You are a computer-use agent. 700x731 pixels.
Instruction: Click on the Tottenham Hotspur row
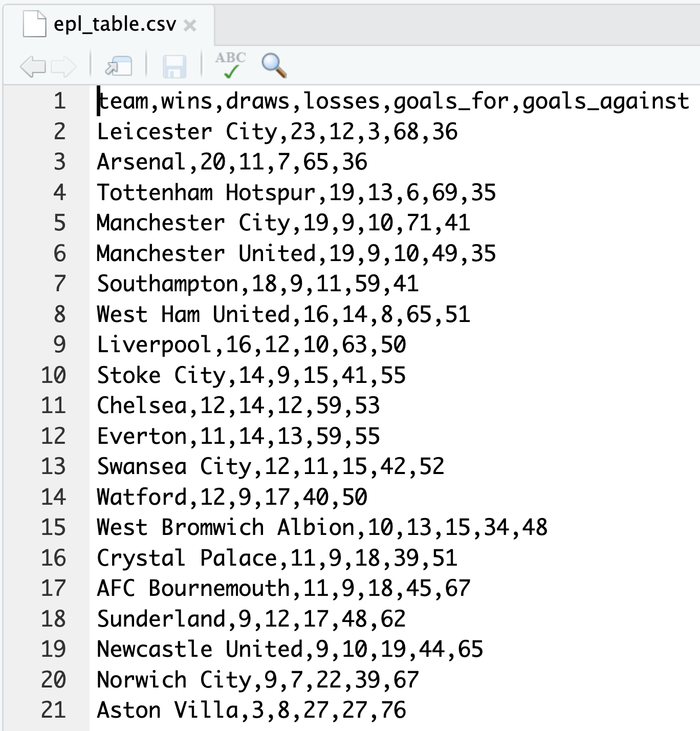pos(297,192)
